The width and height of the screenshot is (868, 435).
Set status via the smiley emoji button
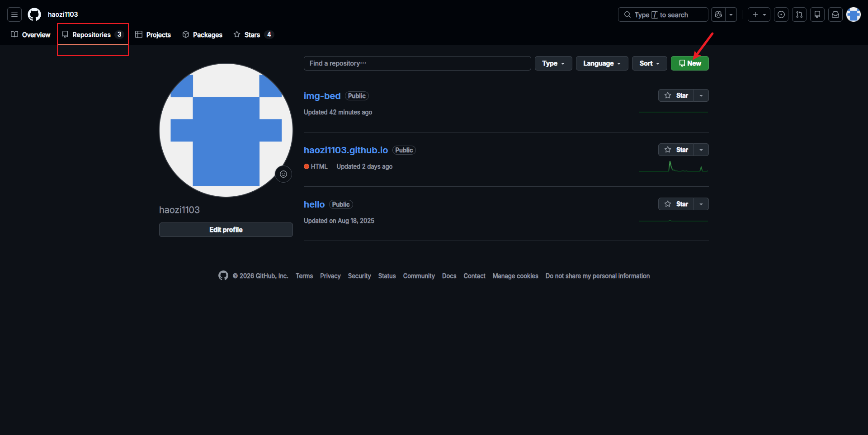coord(283,174)
